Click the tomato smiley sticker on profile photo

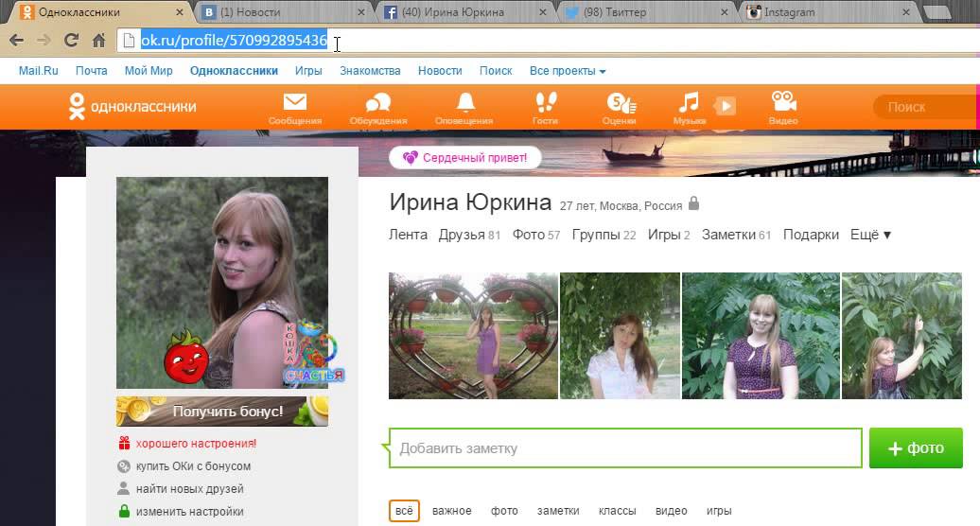click(186, 358)
